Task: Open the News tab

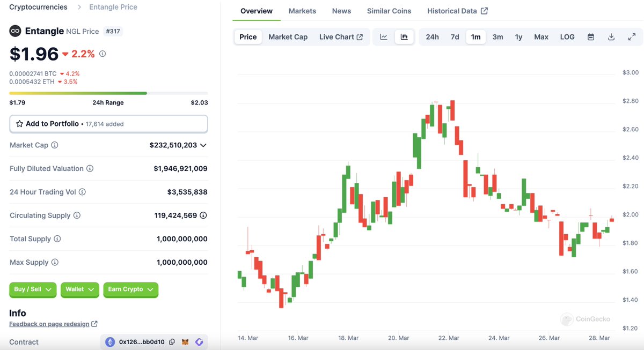Action: tap(341, 11)
